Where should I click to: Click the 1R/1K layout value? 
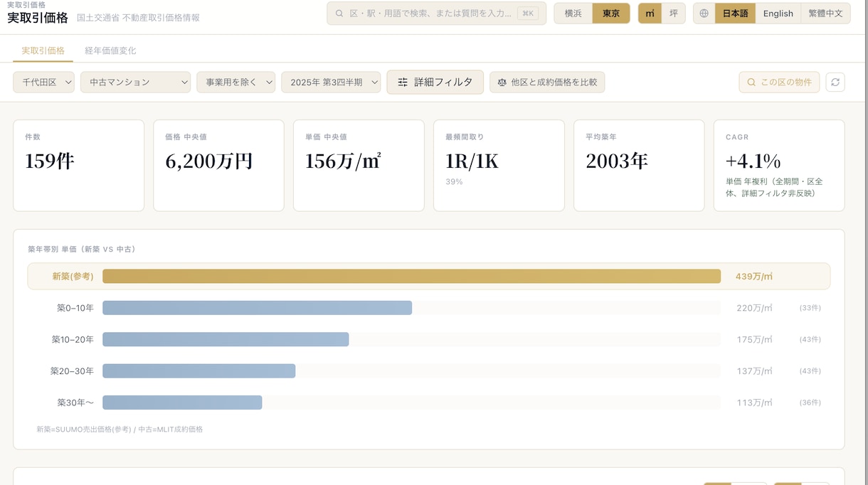tap(472, 161)
